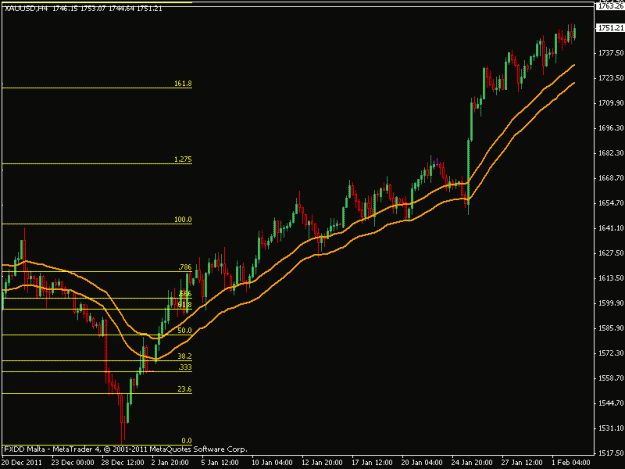Click price axis value 1599.90
This screenshot has width=625, height=469.
[x=611, y=303]
